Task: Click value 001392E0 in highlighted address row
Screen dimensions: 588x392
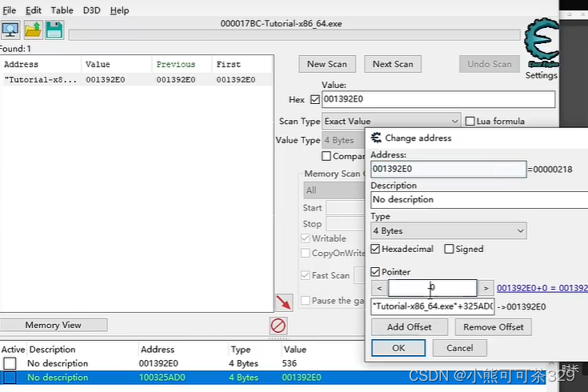Action: (302, 378)
